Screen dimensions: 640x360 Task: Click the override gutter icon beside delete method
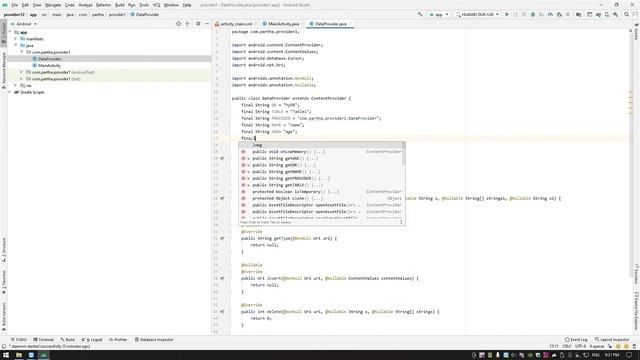click(x=222, y=311)
